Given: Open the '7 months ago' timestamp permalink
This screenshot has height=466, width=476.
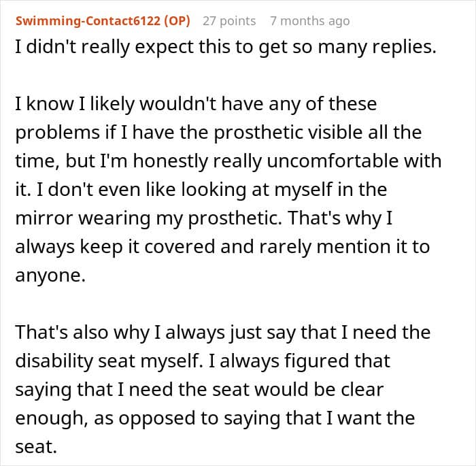Looking at the screenshot, I should pyautogui.click(x=309, y=21).
